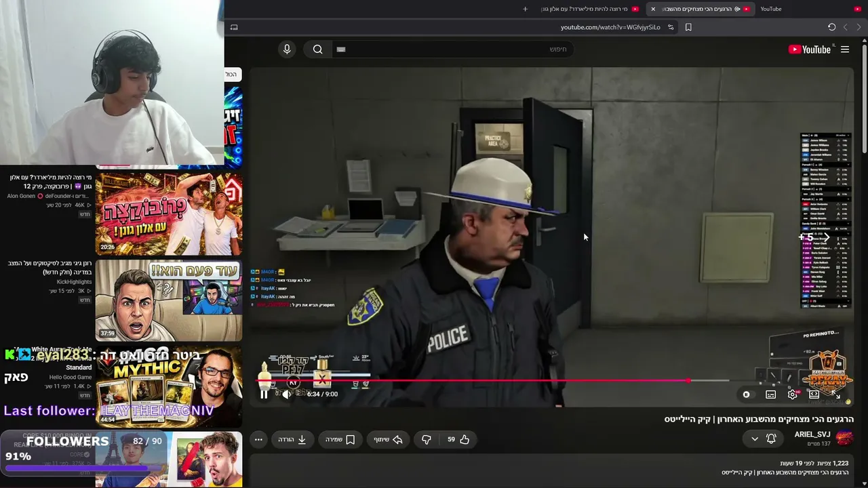Go forward using the browser forward arrow
Viewport: 868px width, 488px height.
tap(845, 27)
